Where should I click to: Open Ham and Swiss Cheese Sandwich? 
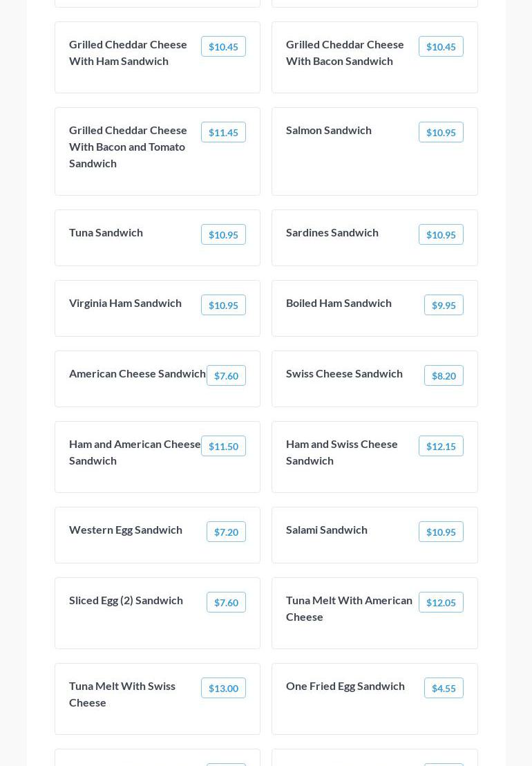point(342,452)
